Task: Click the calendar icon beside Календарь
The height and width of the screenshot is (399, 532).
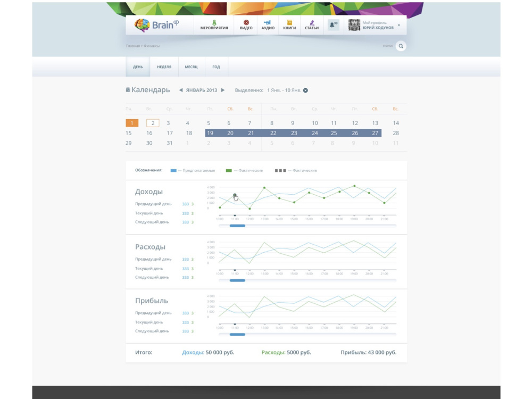Action: click(x=128, y=90)
